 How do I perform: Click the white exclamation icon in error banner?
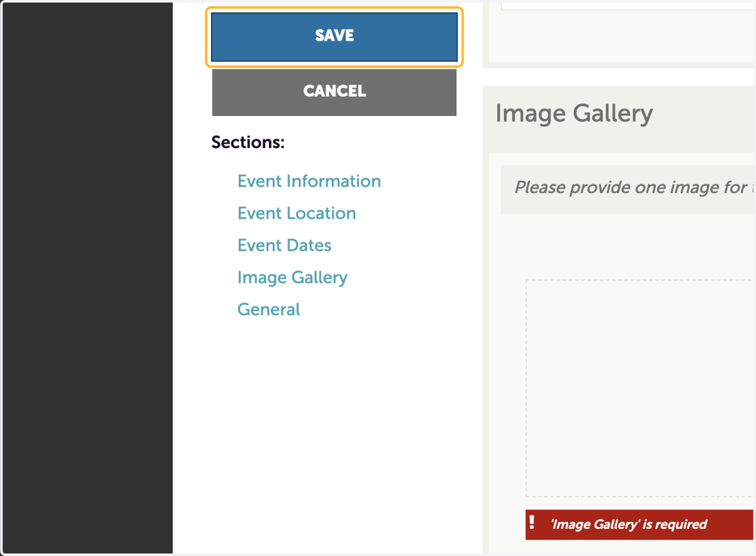(x=532, y=523)
